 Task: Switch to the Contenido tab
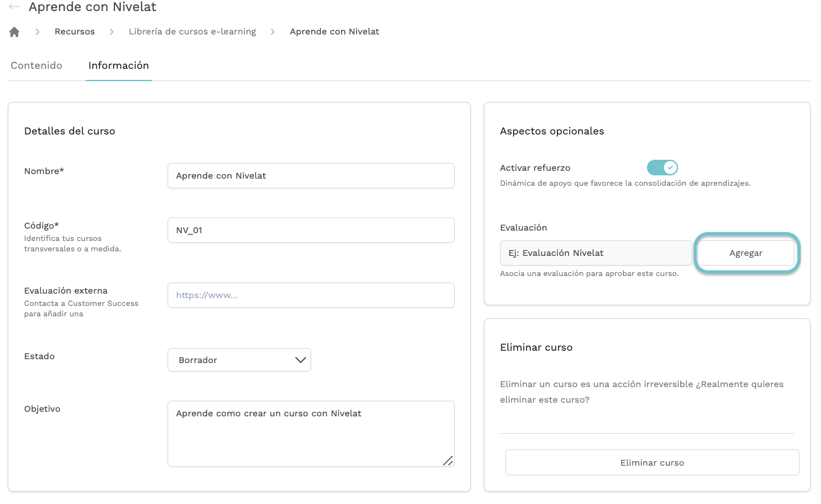[36, 66]
